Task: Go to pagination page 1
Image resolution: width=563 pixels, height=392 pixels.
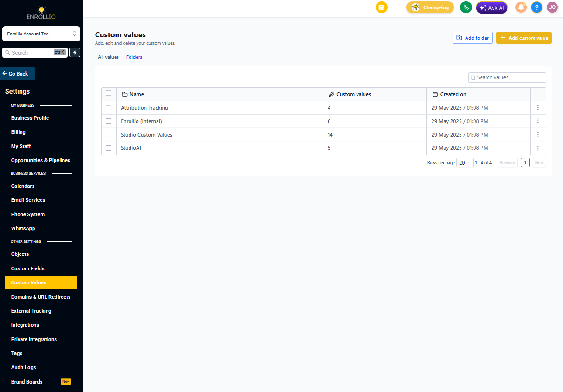Action: coord(525,163)
